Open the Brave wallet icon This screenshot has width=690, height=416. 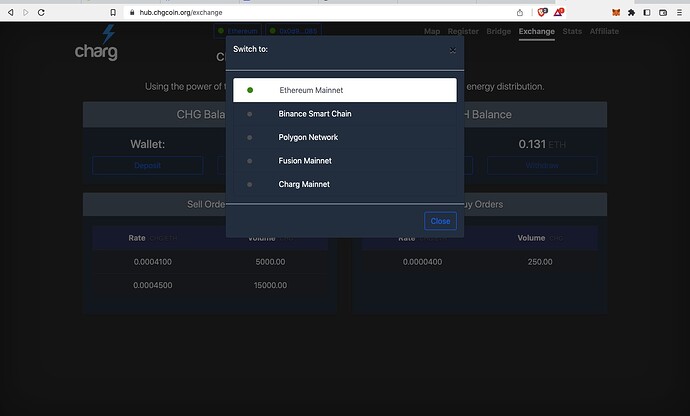click(663, 12)
